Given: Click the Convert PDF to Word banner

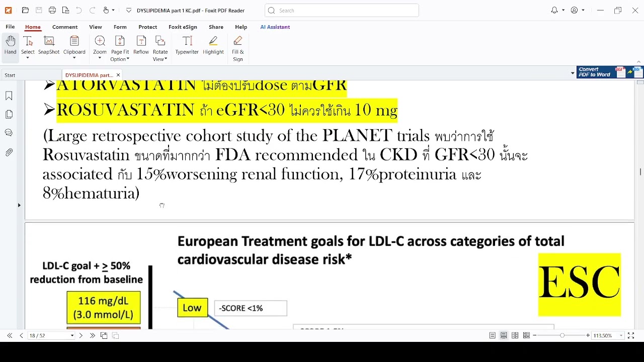Looking at the screenshot, I should pos(609,72).
